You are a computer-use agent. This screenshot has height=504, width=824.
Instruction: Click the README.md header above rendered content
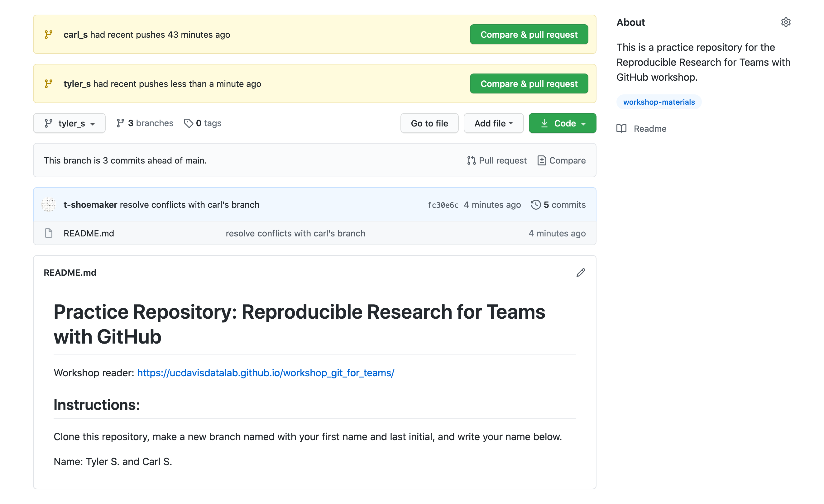pos(70,273)
